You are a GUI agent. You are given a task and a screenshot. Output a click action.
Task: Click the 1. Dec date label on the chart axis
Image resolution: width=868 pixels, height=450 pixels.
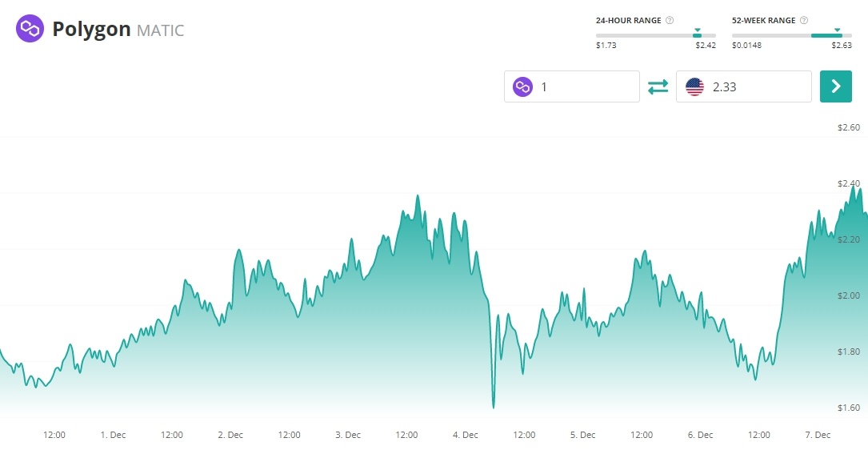pyautogui.click(x=113, y=435)
